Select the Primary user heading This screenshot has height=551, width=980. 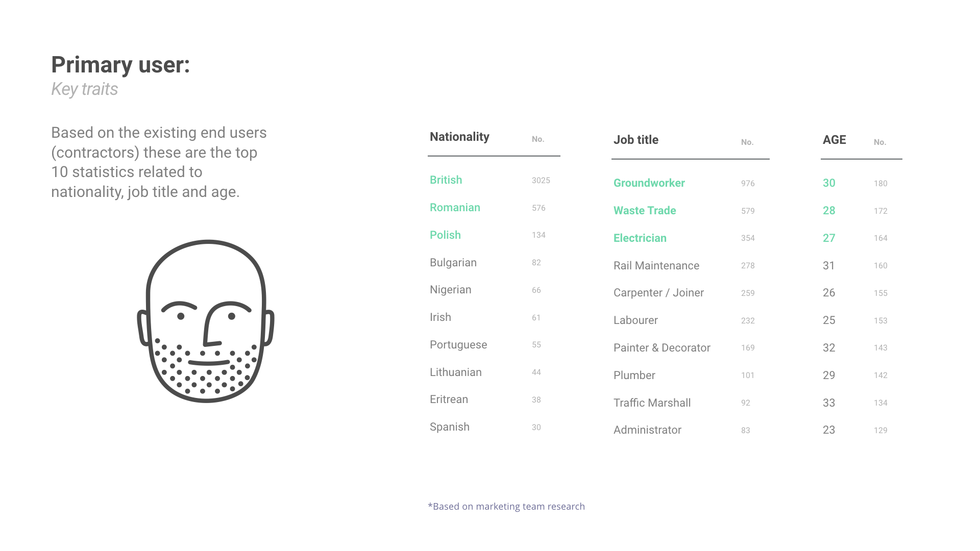pyautogui.click(x=120, y=65)
